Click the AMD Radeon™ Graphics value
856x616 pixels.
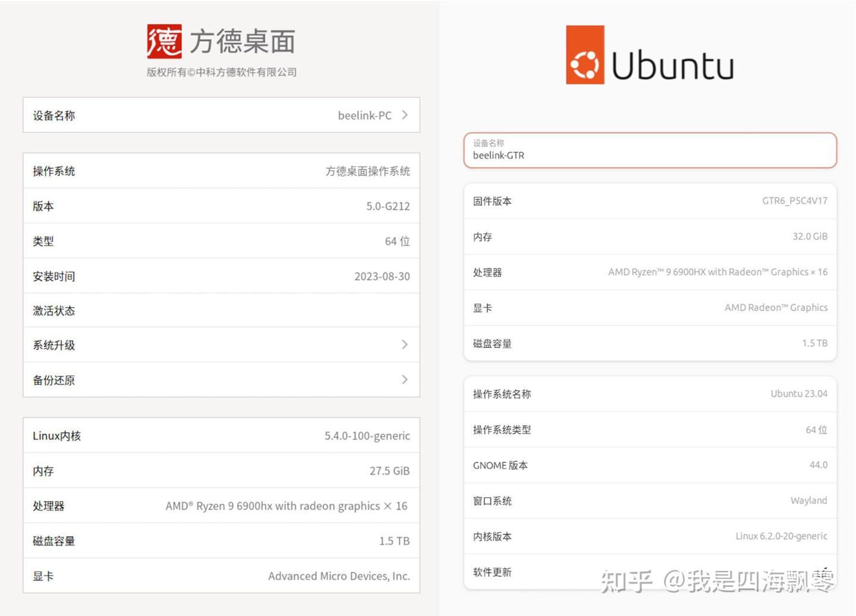776,308
